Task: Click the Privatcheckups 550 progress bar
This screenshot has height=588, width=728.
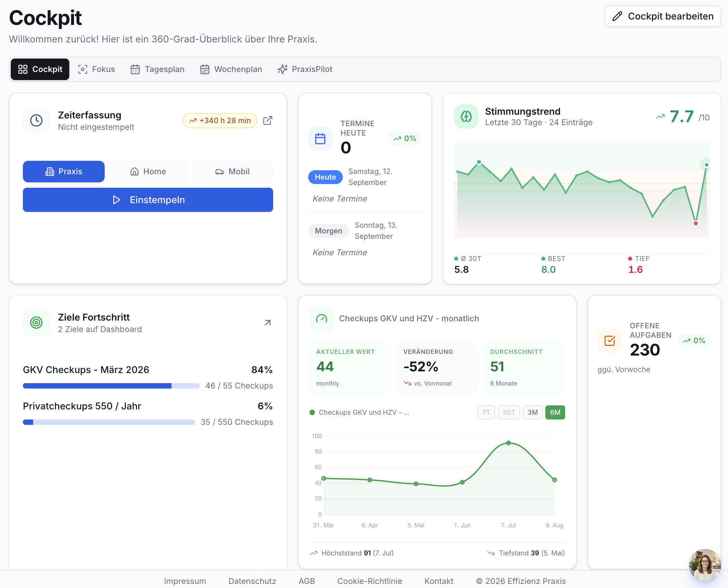Action: [109, 422]
